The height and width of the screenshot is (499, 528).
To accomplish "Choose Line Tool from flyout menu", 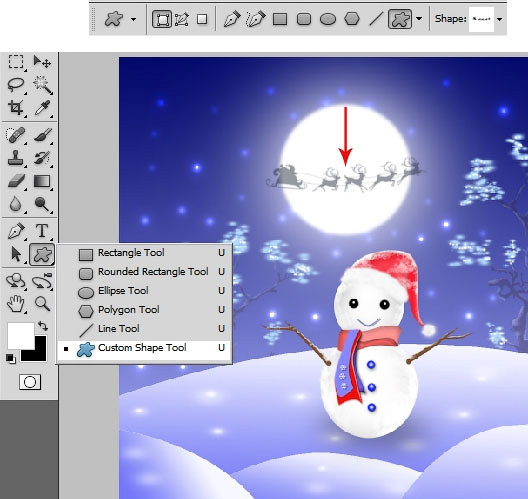I will click(144, 329).
